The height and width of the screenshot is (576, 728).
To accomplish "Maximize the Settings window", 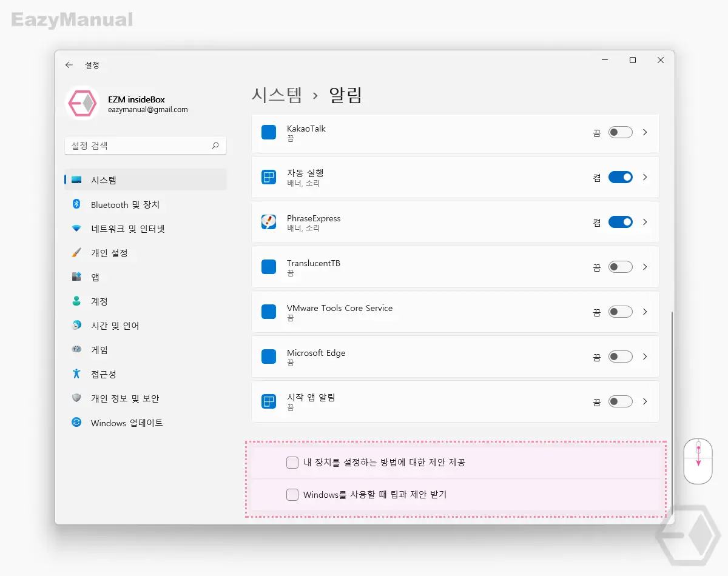I will tap(633, 60).
